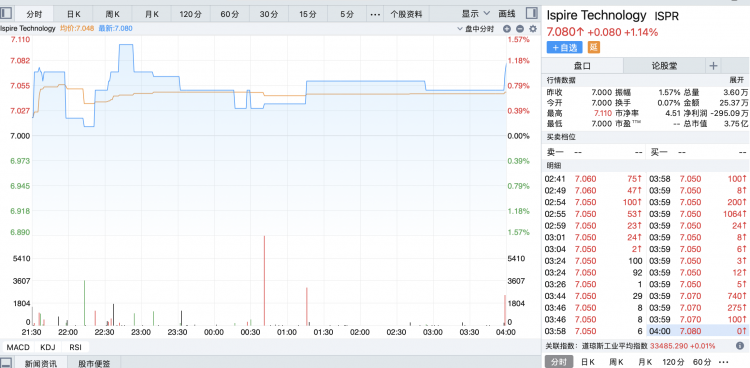
Task: Open the 显示 display dropdown
Action: point(476,13)
